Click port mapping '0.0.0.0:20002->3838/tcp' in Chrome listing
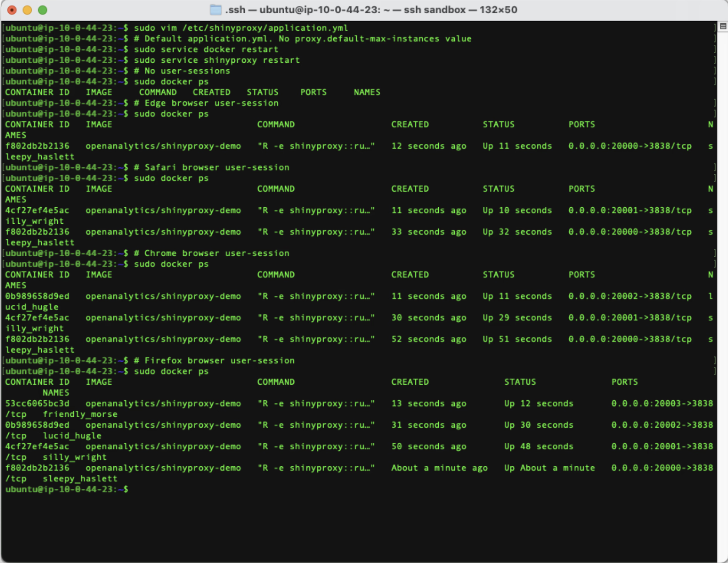 pyautogui.click(x=630, y=296)
